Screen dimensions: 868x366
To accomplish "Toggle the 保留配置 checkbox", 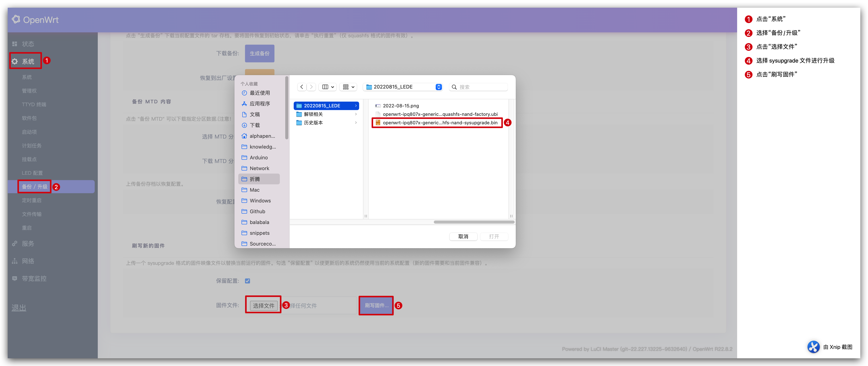I will (x=247, y=281).
